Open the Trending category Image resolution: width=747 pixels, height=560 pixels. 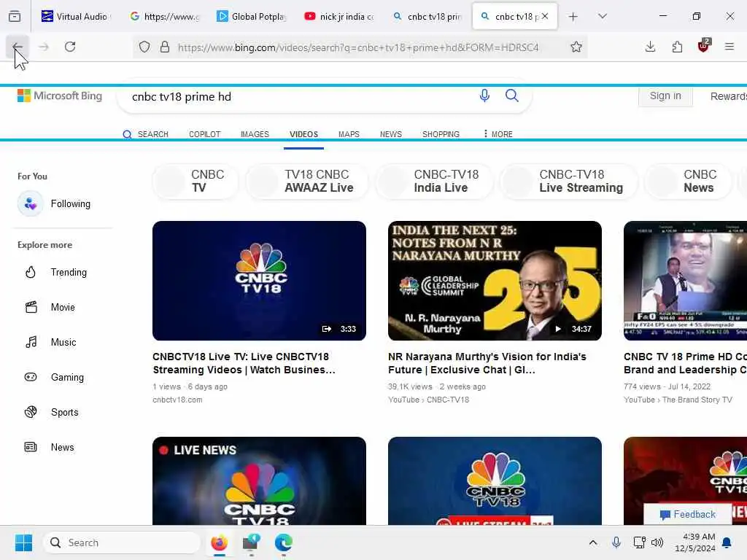55,273
